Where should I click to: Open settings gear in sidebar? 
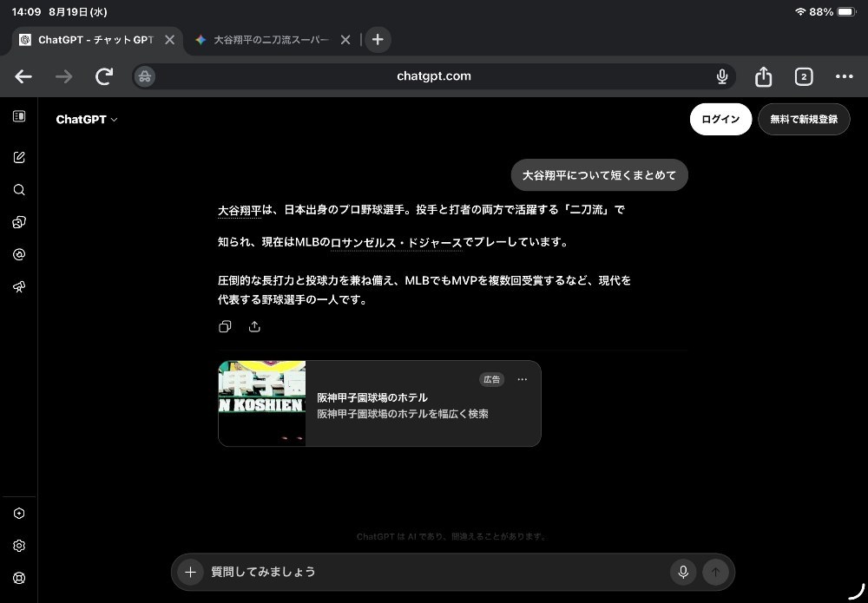[x=19, y=546]
